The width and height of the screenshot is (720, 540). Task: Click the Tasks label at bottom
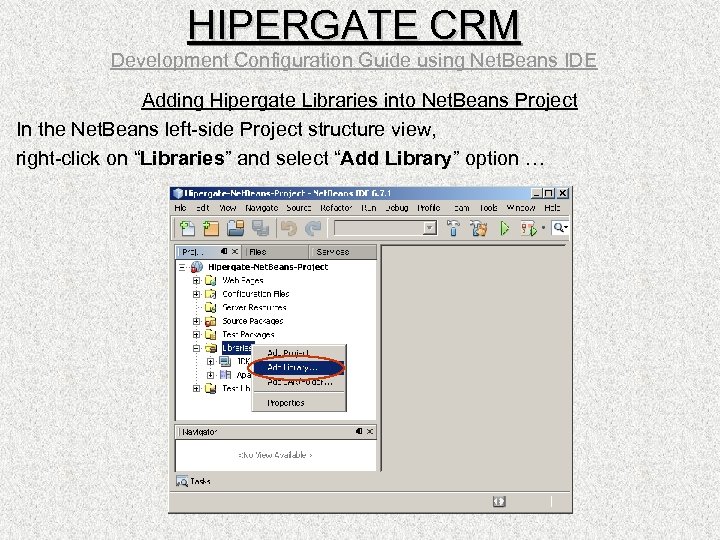pyautogui.click(x=200, y=481)
